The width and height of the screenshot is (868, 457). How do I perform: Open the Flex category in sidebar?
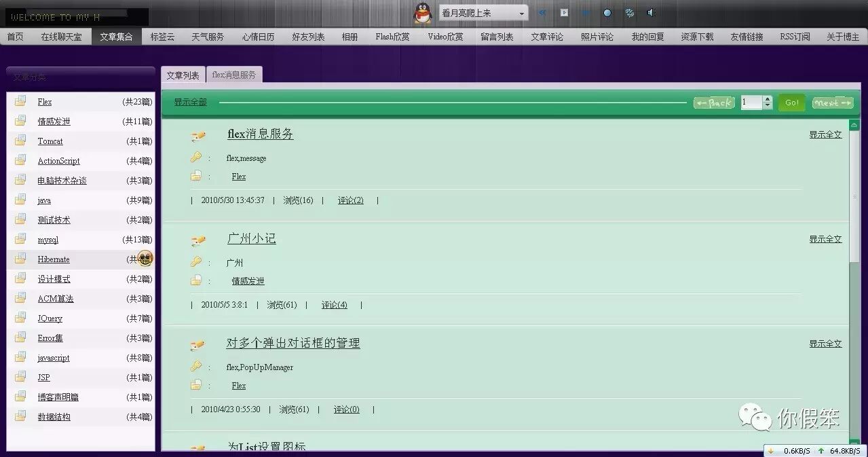[45, 102]
